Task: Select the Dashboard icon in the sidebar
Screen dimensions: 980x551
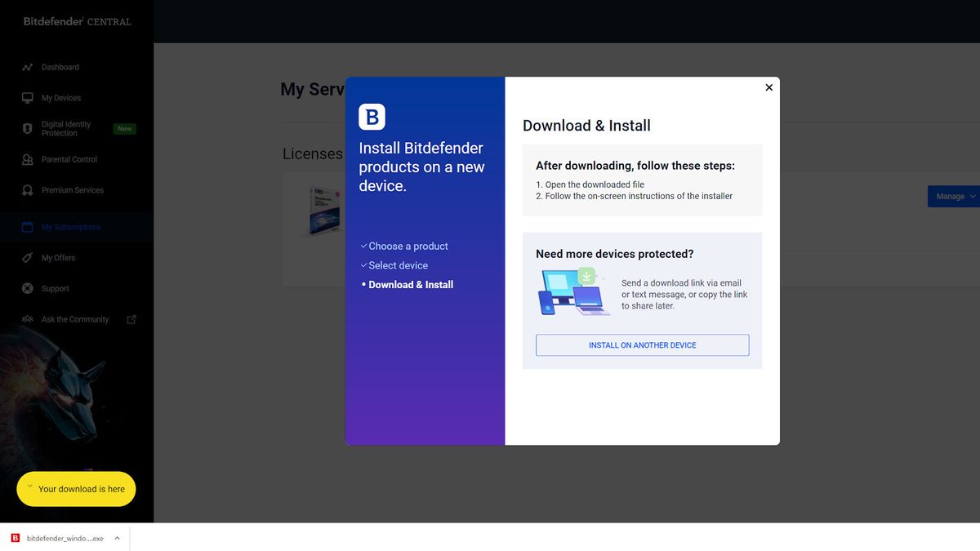Action: 27,67
